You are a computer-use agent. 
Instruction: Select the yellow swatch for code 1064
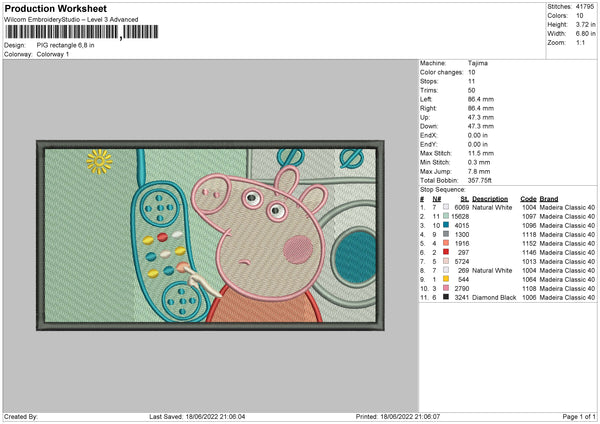[x=446, y=279]
